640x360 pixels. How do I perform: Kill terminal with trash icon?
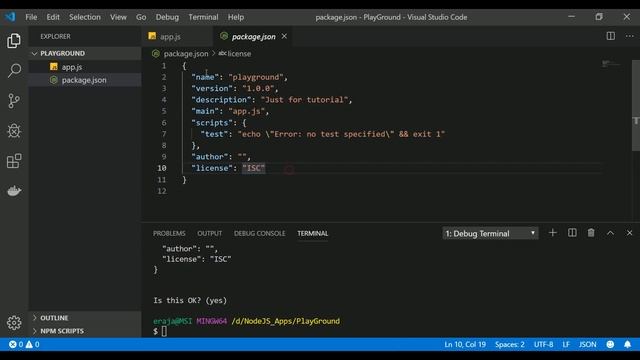tap(591, 233)
